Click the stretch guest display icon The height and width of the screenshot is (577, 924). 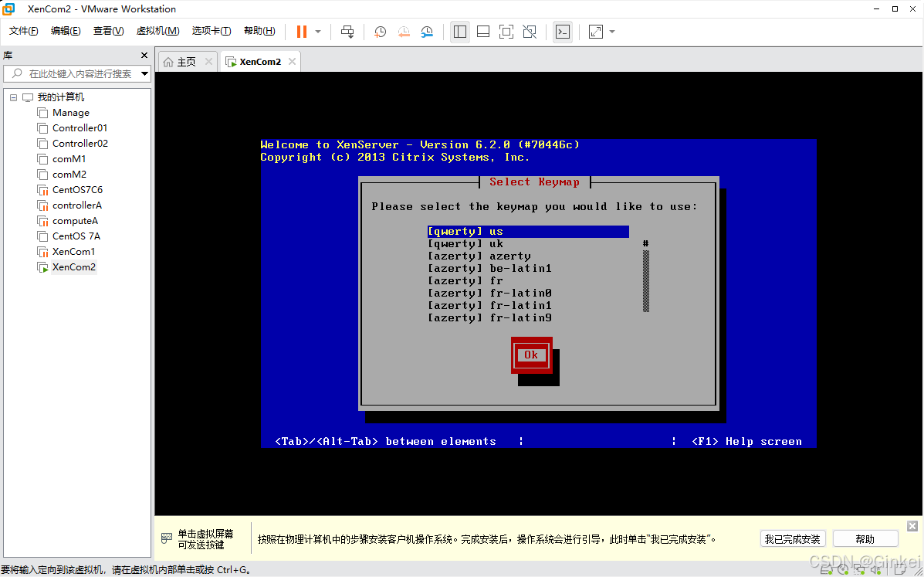(x=596, y=32)
